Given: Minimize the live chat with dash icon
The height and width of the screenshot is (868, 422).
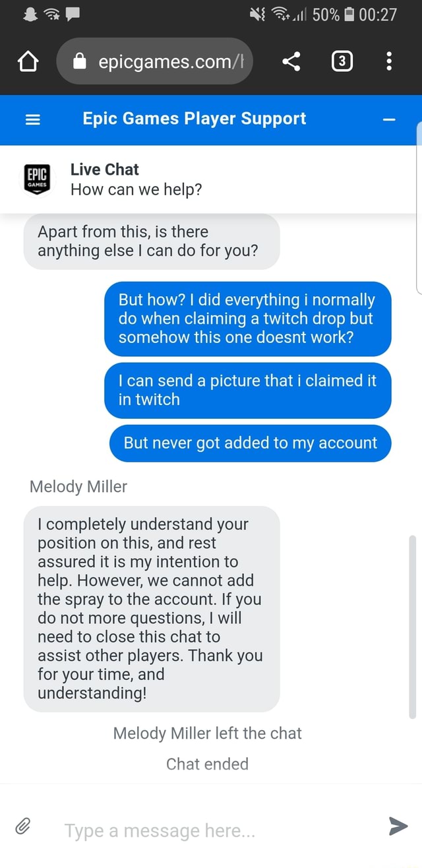Looking at the screenshot, I should click(x=389, y=120).
